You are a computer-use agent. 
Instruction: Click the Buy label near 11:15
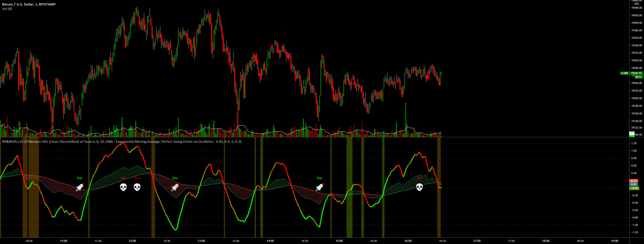(x=80, y=178)
